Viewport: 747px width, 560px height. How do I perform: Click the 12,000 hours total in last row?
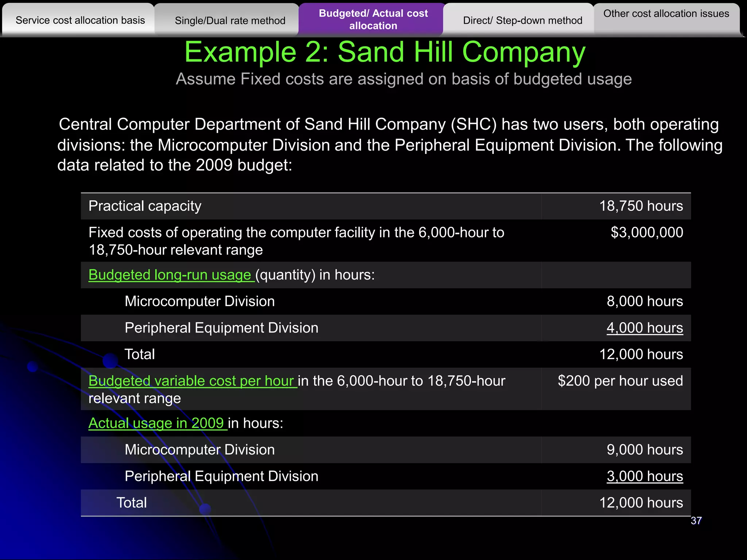click(x=641, y=503)
